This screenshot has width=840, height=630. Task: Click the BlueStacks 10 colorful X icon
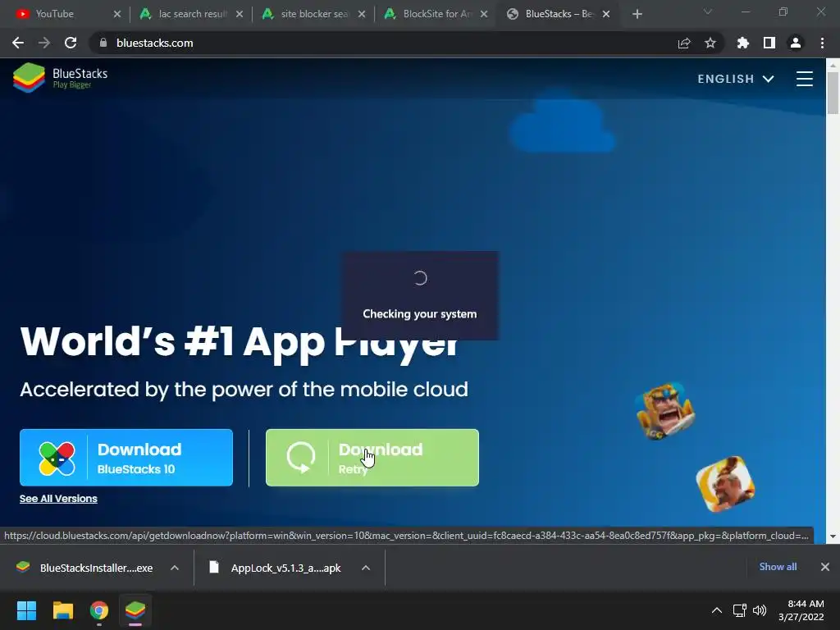pyautogui.click(x=57, y=459)
